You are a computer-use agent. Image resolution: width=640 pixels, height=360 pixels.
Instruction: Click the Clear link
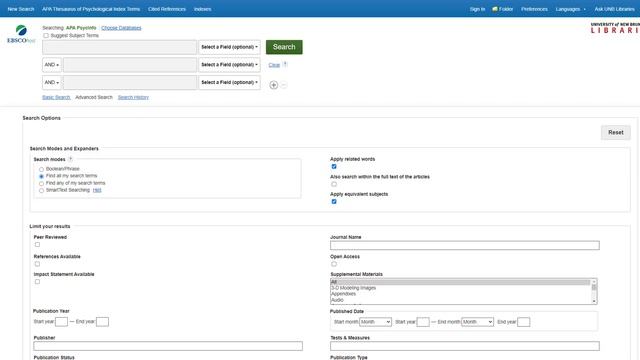click(274, 65)
